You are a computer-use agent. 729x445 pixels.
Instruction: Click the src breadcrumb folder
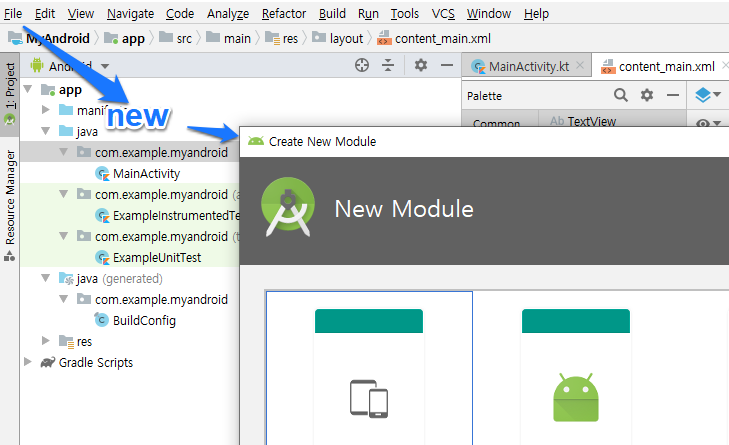175,39
